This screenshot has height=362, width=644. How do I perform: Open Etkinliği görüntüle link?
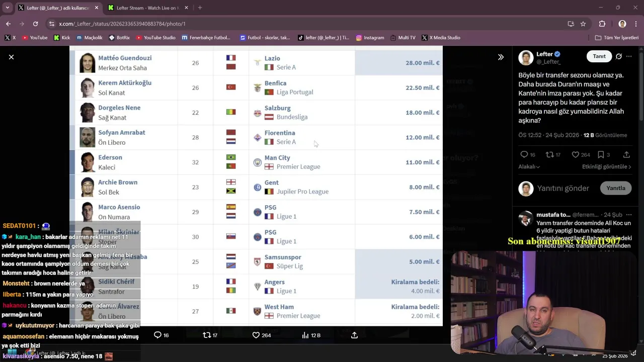coord(606,167)
